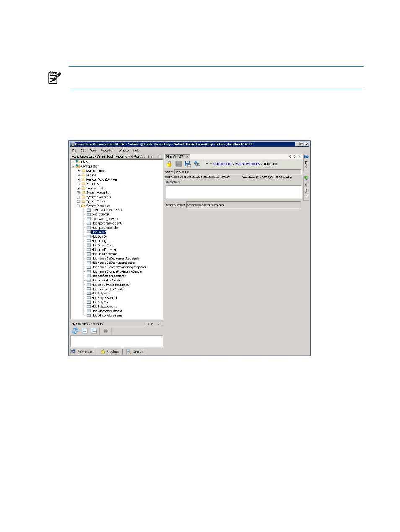The height and width of the screenshot is (532, 400).
Task: Expand the Selection Lists folder
Action: 78,189
